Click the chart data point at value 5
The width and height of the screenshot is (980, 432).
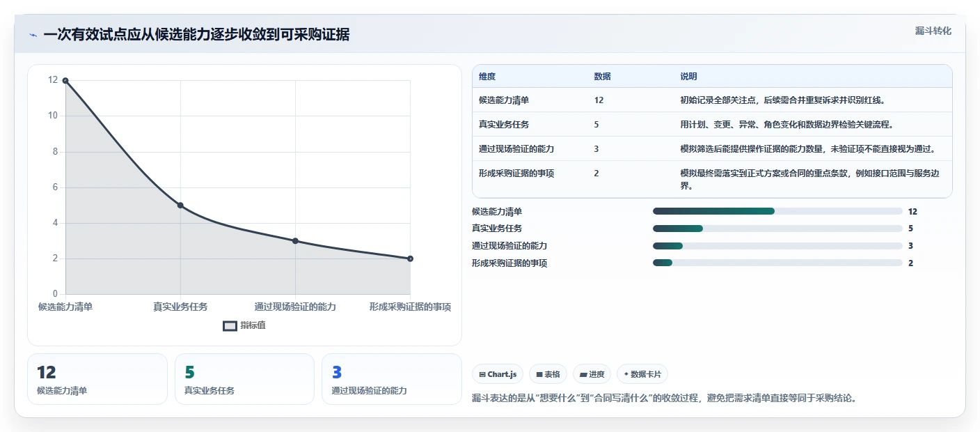(x=180, y=206)
